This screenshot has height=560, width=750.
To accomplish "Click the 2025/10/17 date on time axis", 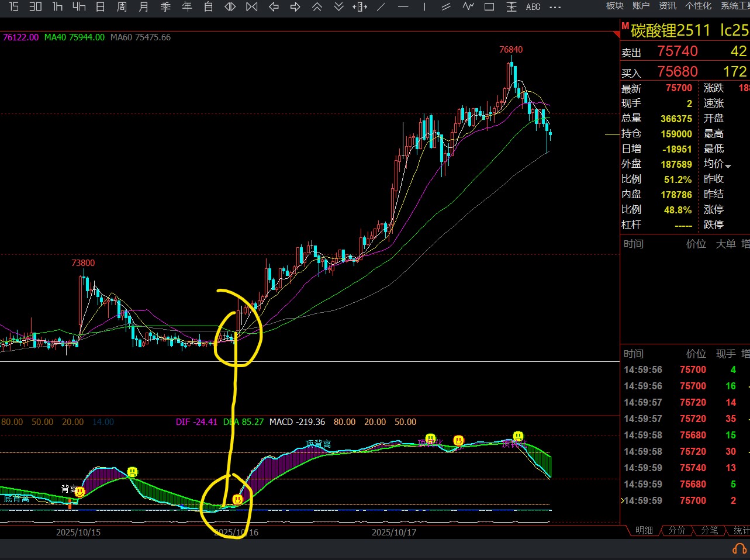I will 394,533.
